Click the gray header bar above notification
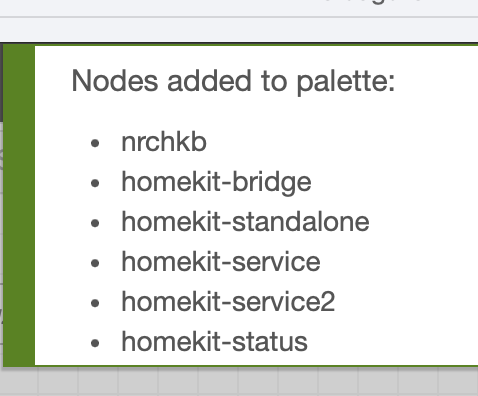This screenshot has height=396, width=478. pyautogui.click(x=239, y=30)
